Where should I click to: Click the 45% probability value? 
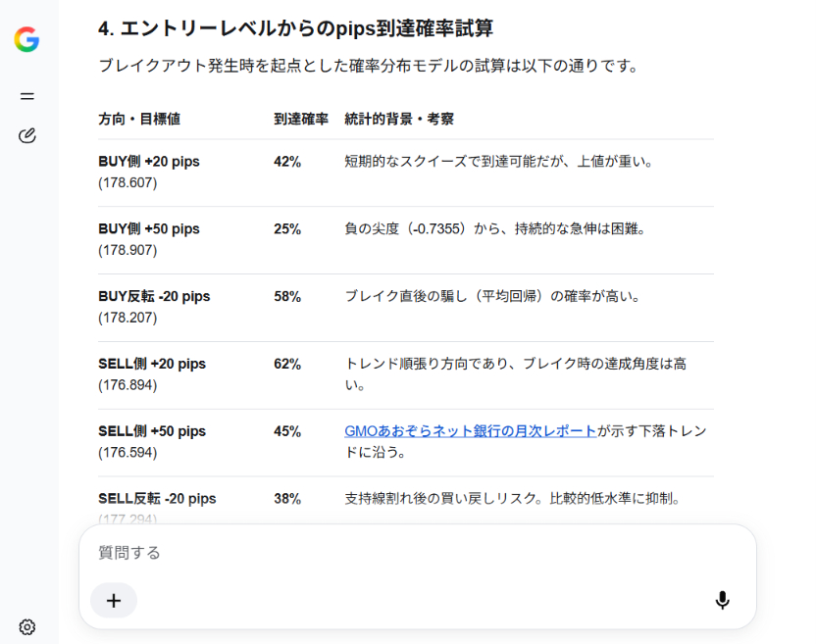287,431
